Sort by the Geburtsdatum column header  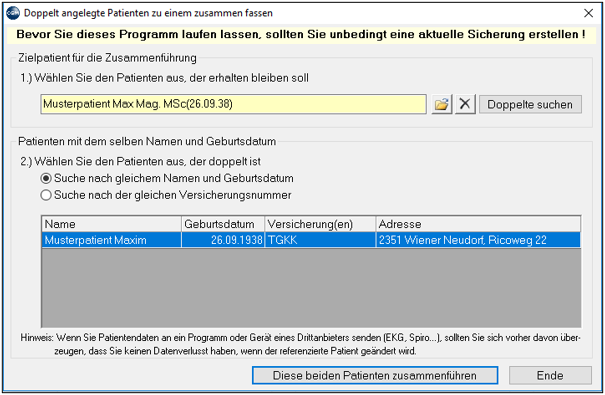click(x=223, y=224)
